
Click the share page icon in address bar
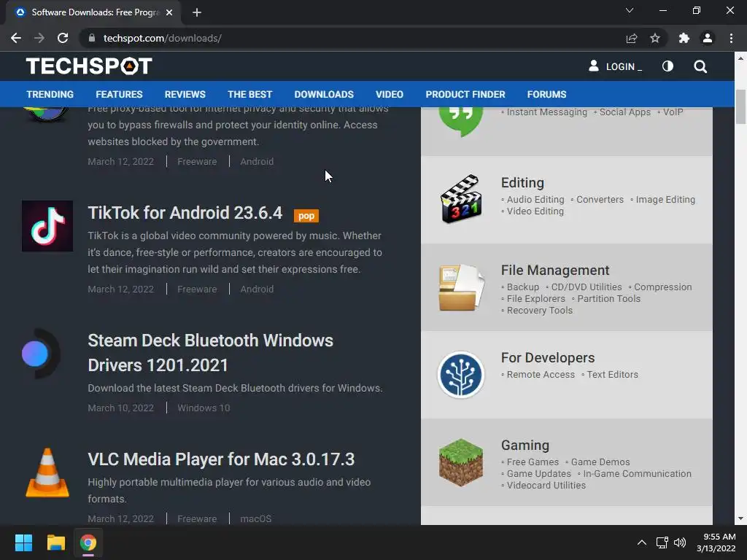point(631,38)
